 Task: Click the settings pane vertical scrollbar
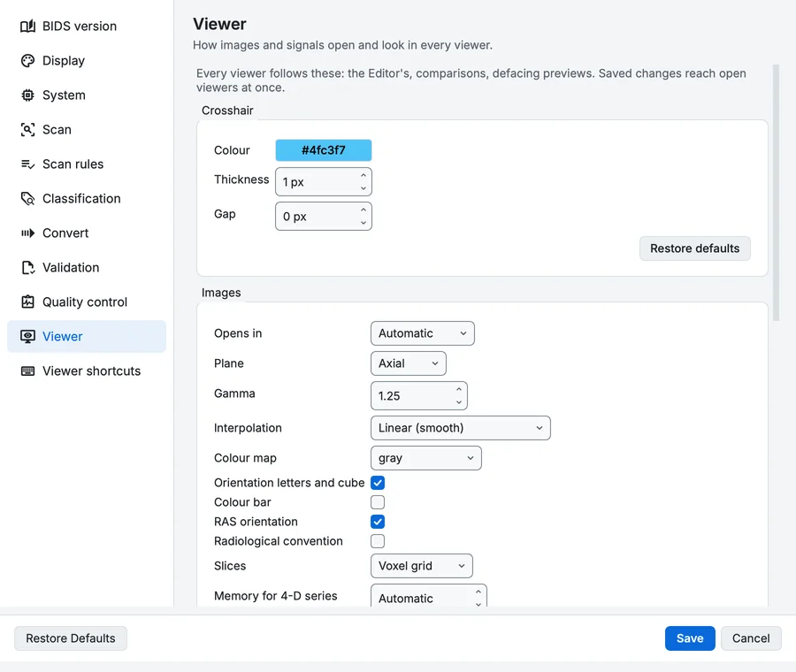point(776,193)
